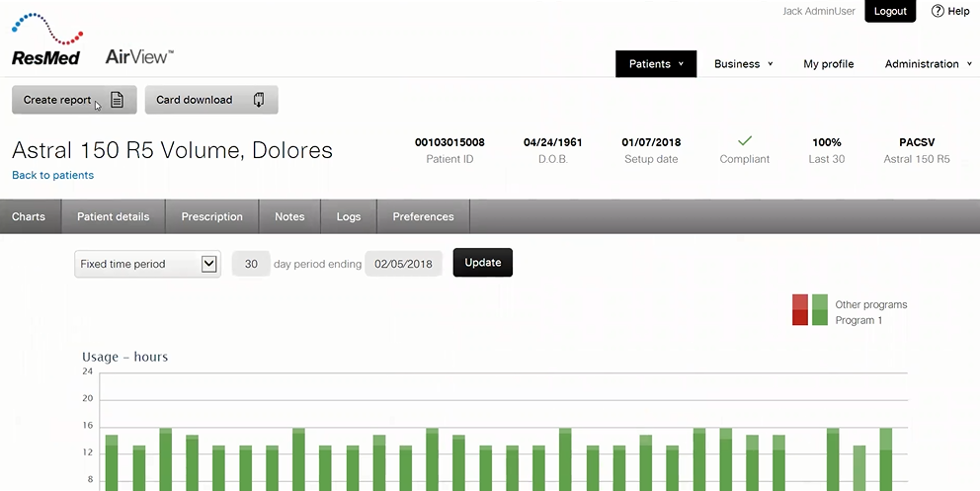This screenshot has width=980, height=491.
Task: Open the Logs tab
Action: coord(348,216)
